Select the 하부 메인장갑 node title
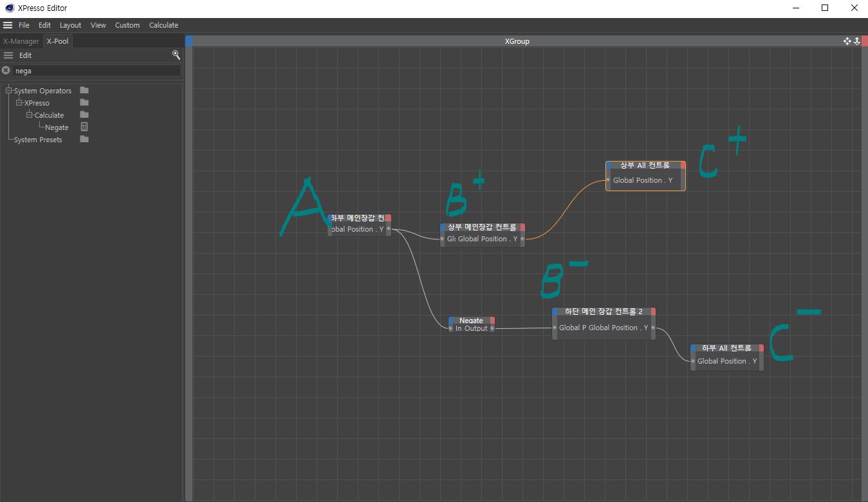The image size is (868, 502). coord(358,218)
